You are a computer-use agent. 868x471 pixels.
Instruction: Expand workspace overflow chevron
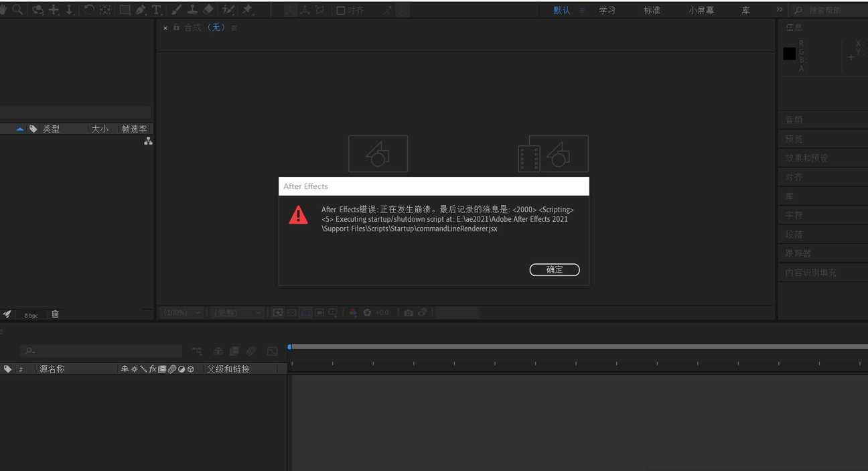point(780,10)
